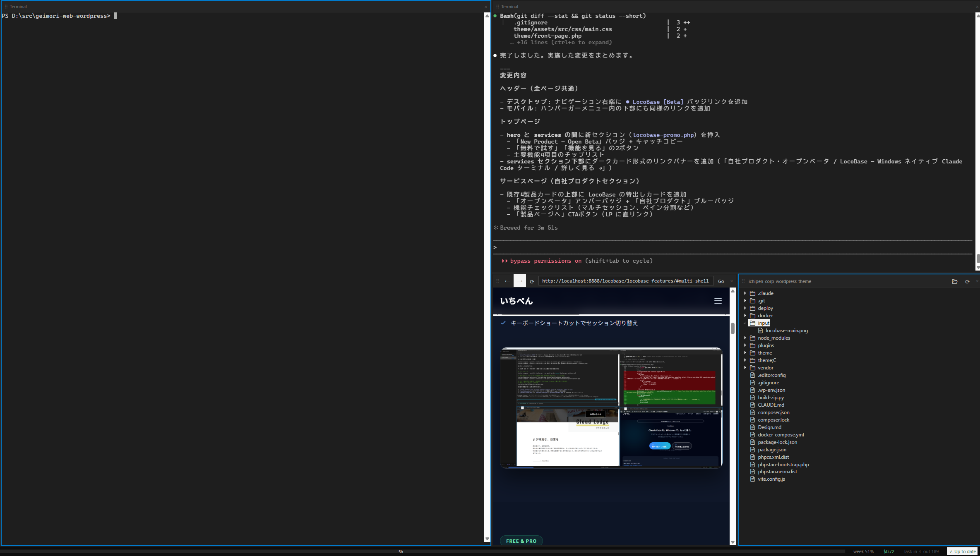Viewport: 980px width, 556px height.
Task: Click the いちぺん site logo
Action: (x=516, y=301)
